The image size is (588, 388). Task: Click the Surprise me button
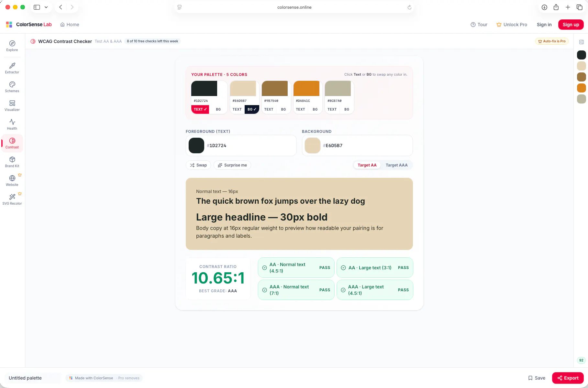point(232,165)
